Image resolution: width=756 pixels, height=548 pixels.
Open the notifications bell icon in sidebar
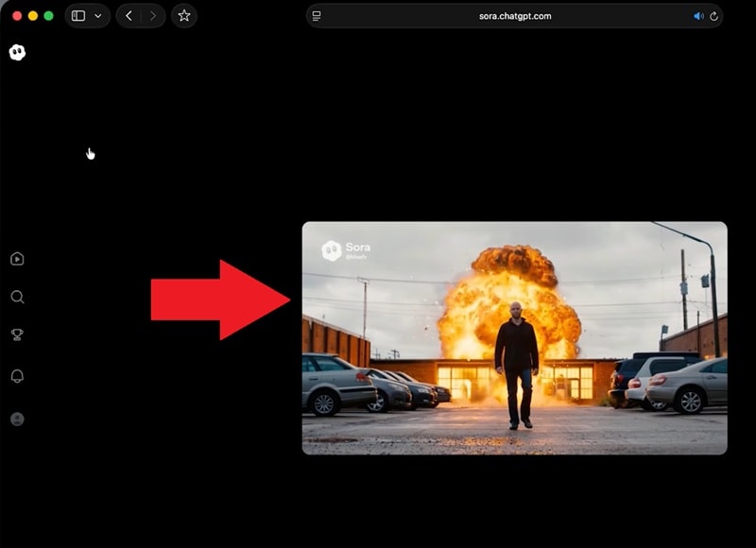(x=17, y=376)
